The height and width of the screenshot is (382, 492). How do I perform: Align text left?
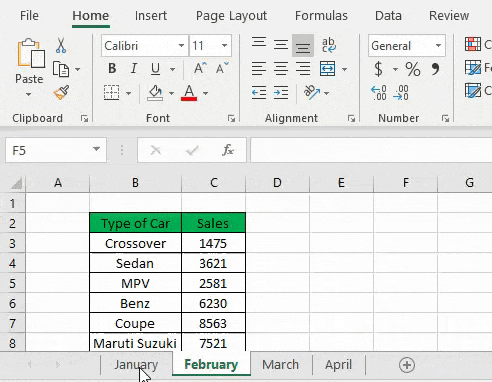[259, 69]
